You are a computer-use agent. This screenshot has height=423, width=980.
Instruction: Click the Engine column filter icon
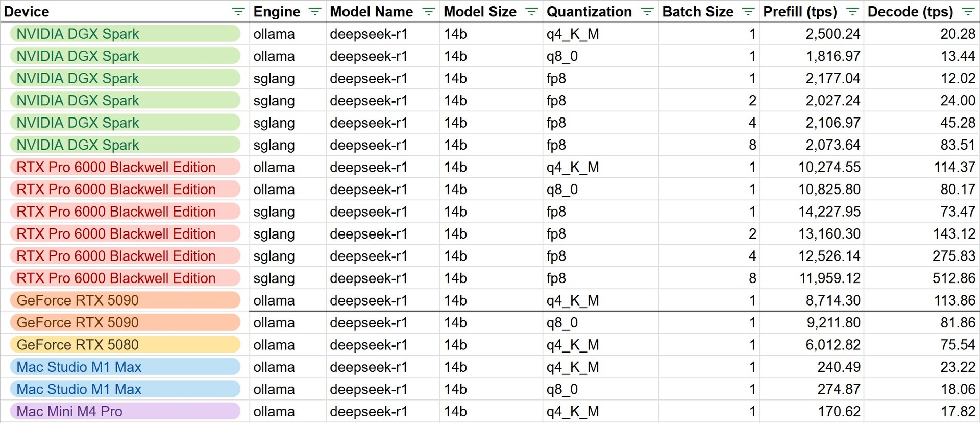(x=315, y=12)
